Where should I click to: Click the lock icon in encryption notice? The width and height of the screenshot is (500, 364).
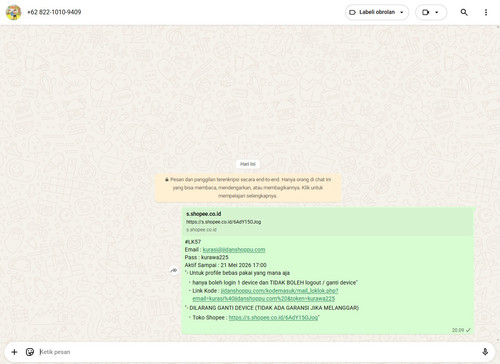pyautogui.click(x=167, y=179)
